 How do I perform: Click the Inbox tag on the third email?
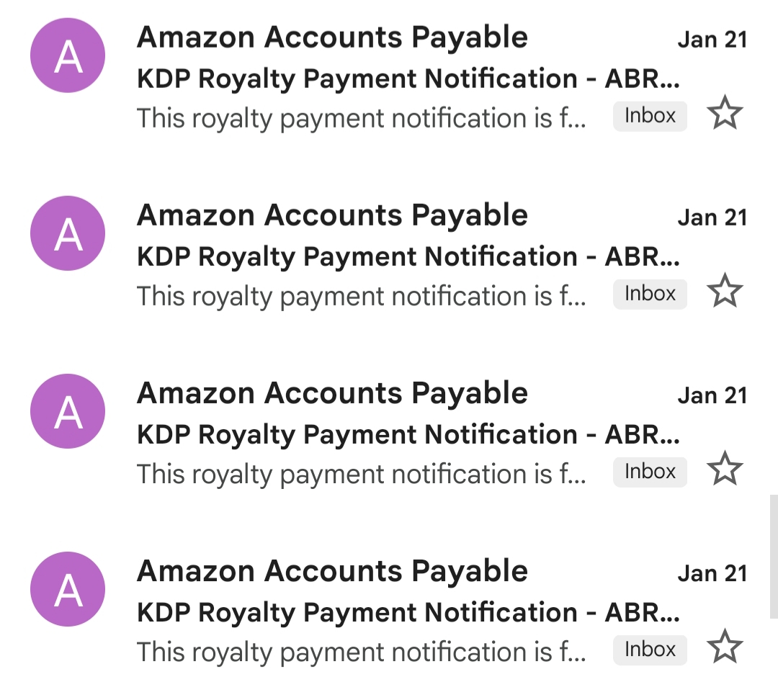pyautogui.click(x=650, y=472)
